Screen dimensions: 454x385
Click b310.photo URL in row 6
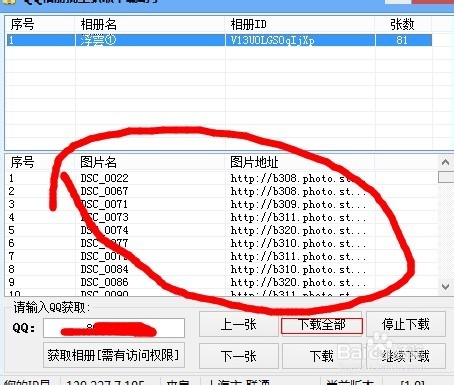(298, 243)
